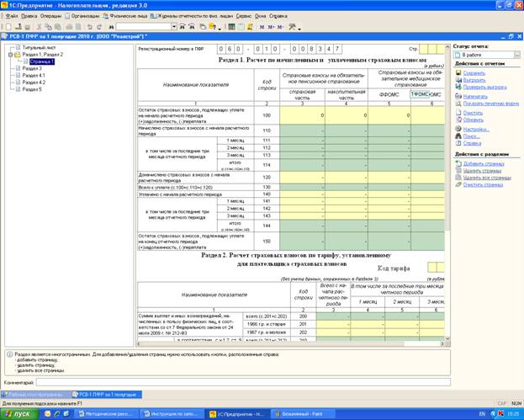This screenshot has width=524, height=420.
Task: Select Раздел 4.1 in the section tree
Action: [34, 76]
